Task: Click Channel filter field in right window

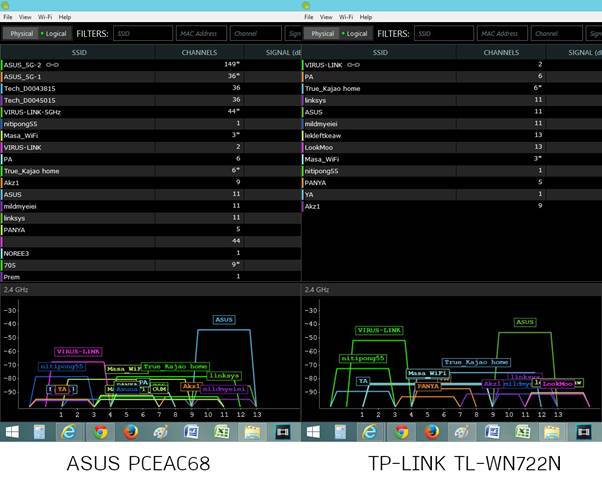Action: (557, 33)
